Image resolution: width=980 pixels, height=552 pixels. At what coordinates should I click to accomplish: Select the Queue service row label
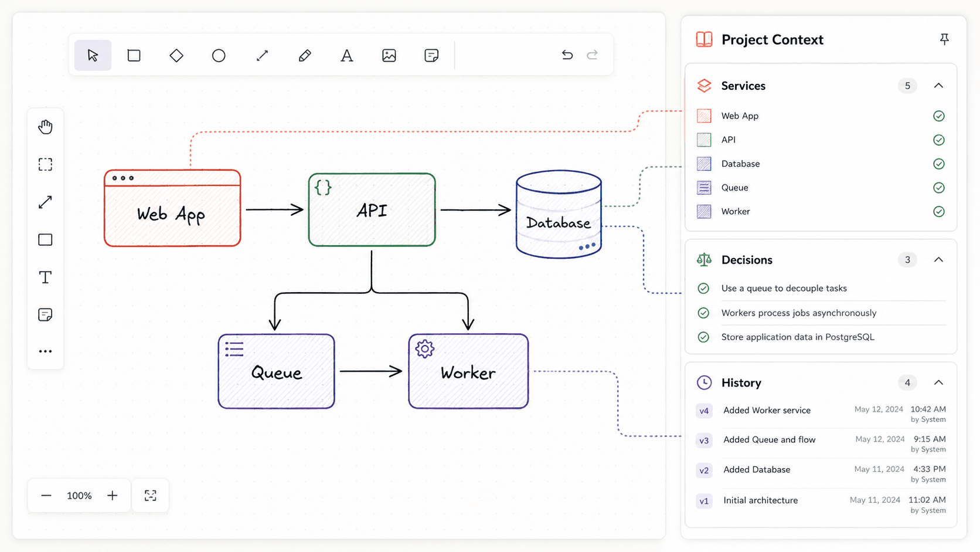point(734,188)
